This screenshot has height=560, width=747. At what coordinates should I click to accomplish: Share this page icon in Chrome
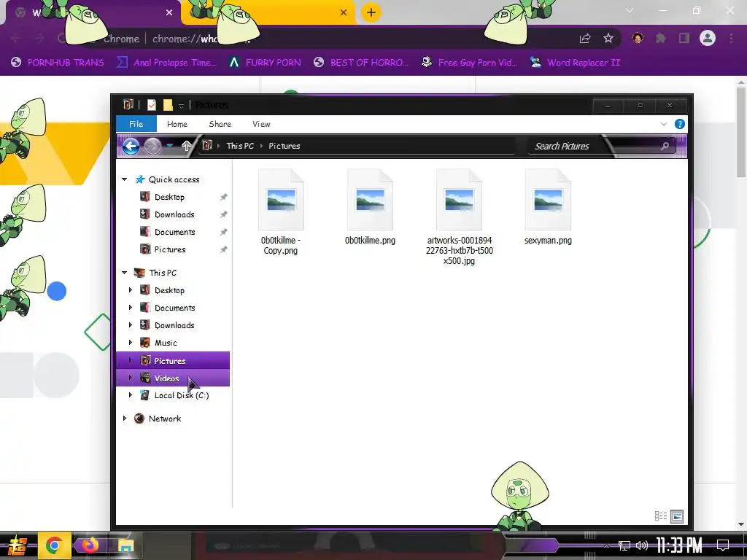[585, 39]
